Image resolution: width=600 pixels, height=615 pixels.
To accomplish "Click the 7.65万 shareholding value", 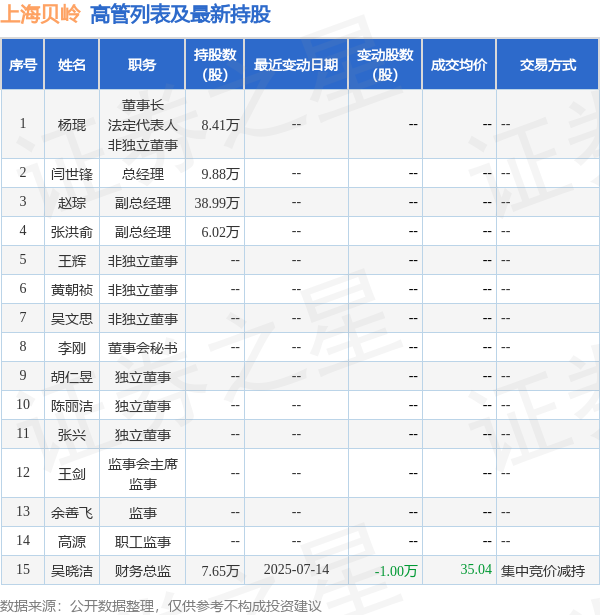I will [x=220, y=571].
